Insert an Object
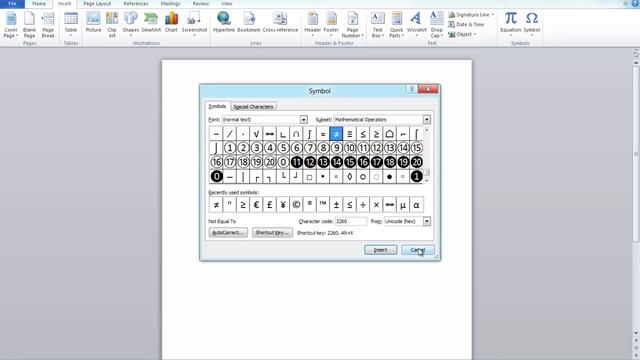The width and height of the screenshot is (640, 360). [462, 34]
